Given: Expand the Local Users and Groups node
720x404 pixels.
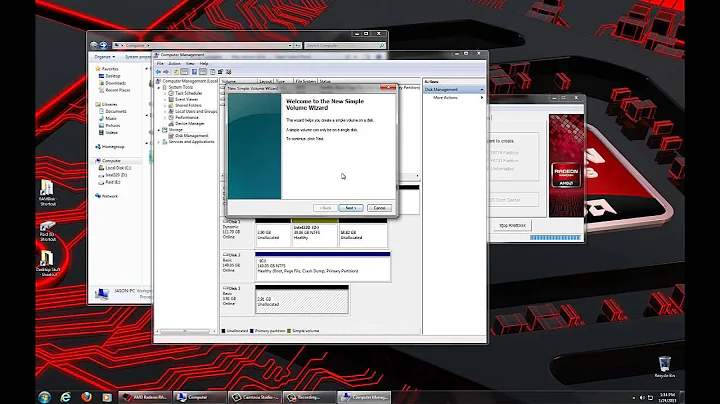Looking at the screenshot, I should 165,112.
